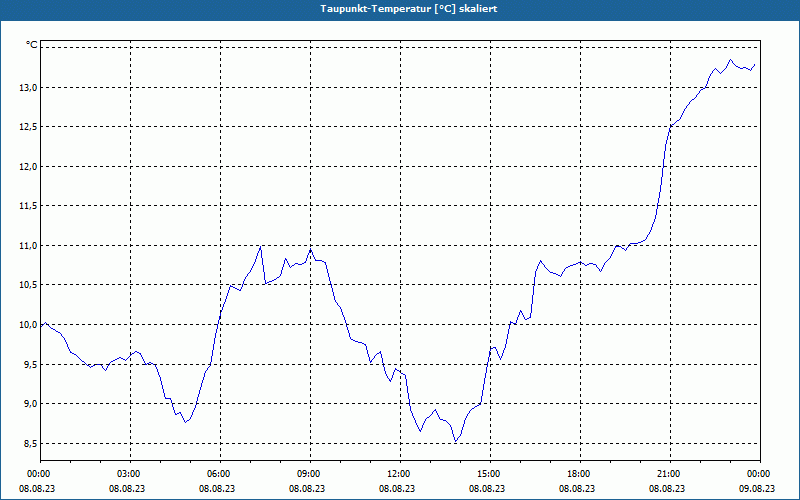Viewport: 800px width, 500px height.
Task: Select the °C unit label on the axis
Action: [x=32, y=45]
